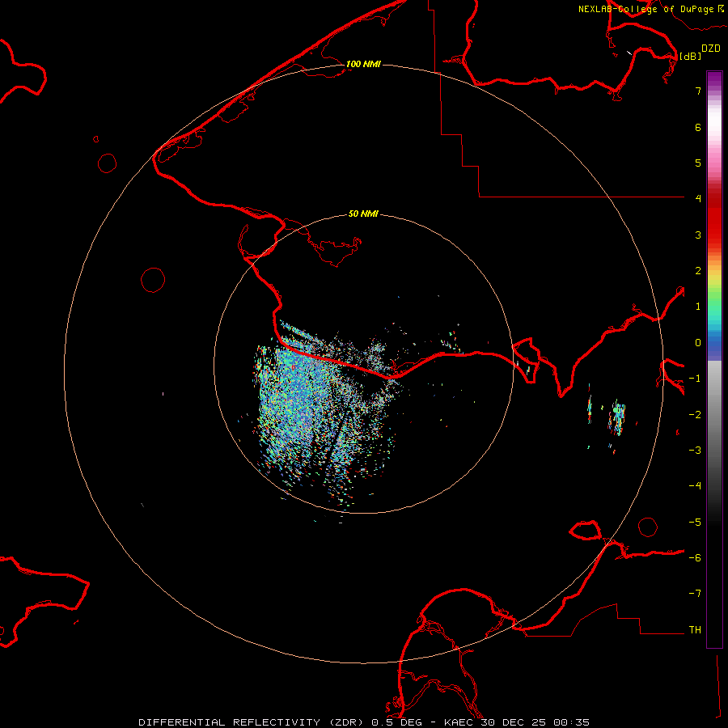Click the color bar label "-6"
Viewport: 728px width, 728px height.
point(695,558)
